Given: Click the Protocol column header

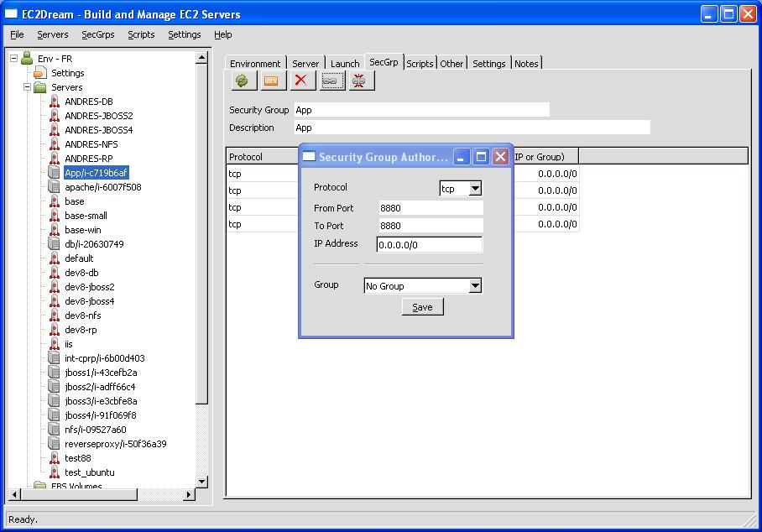Looking at the screenshot, I should [263, 156].
